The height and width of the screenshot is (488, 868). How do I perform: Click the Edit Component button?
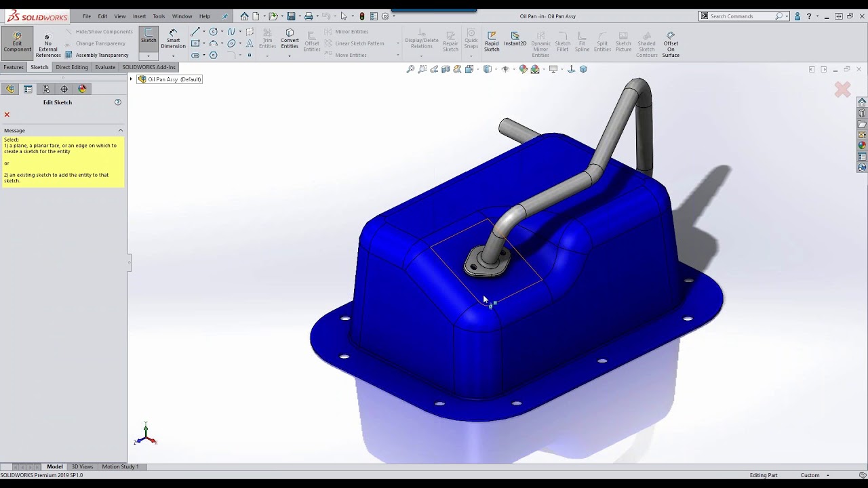[17, 43]
